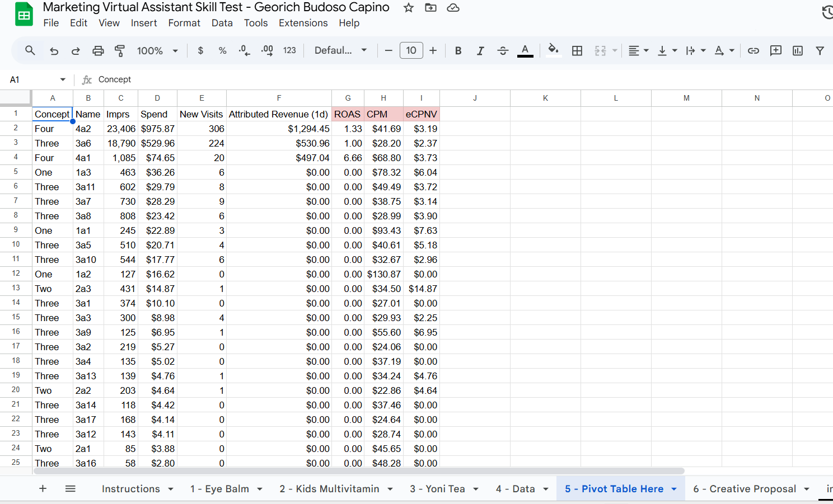Open cell borders options
Screen dimensions: 833x504
click(x=577, y=51)
